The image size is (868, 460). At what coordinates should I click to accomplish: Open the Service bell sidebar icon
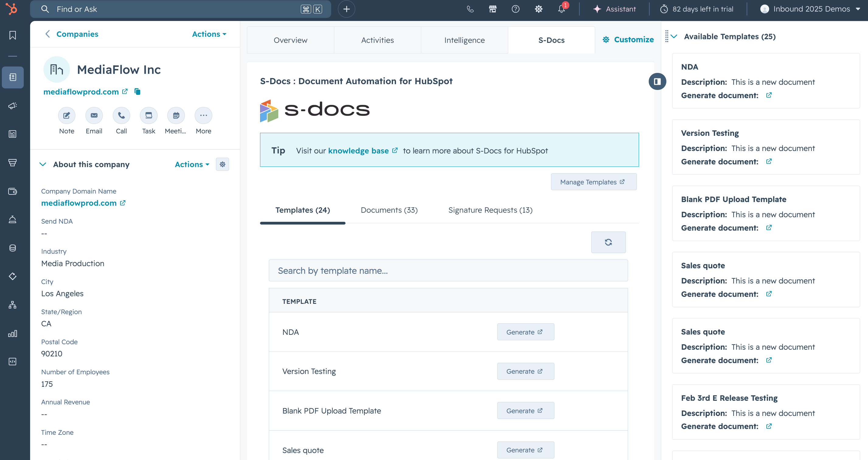pos(12,219)
